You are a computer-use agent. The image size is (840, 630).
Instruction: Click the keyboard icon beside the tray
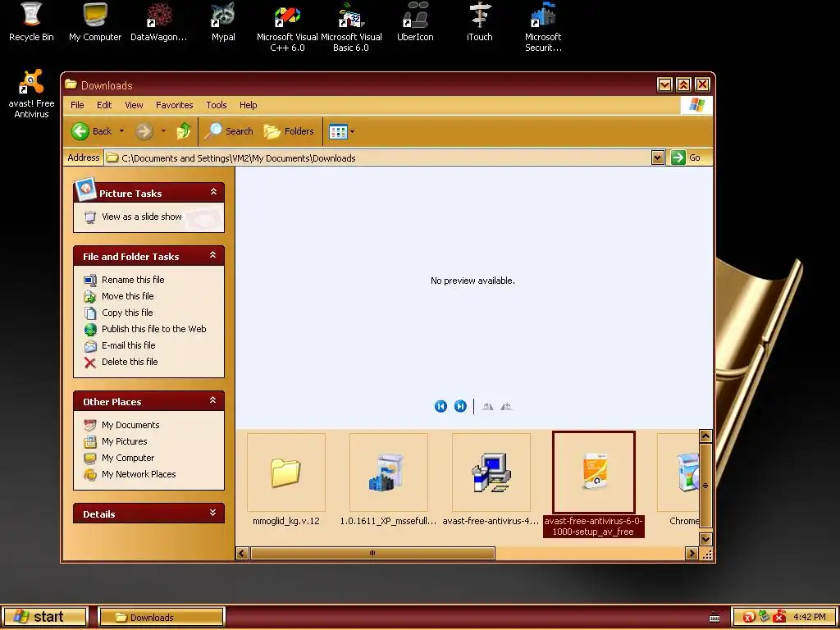point(714,618)
